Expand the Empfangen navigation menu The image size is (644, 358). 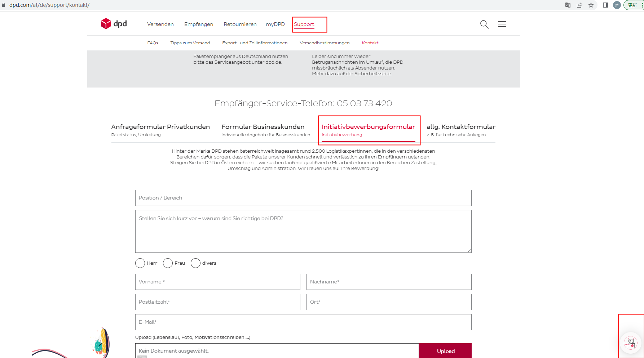tap(198, 24)
